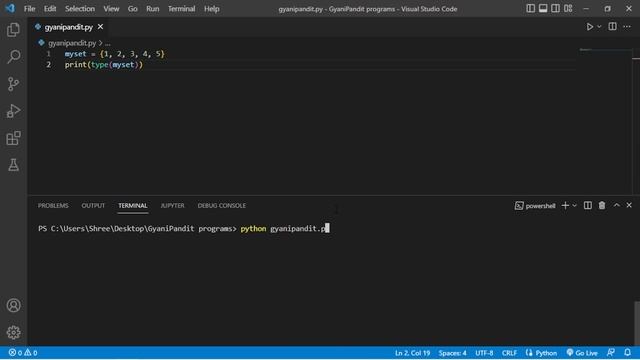
Task: Run the Python file with play icon
Action: (x=589, y=27)
